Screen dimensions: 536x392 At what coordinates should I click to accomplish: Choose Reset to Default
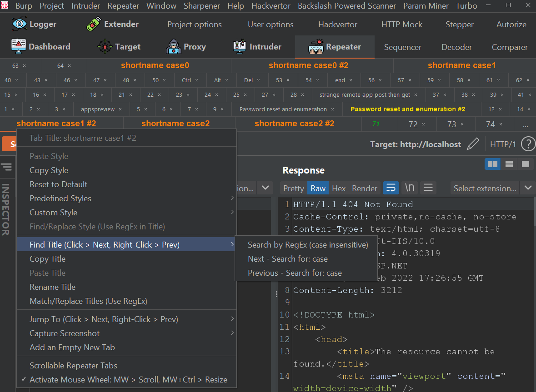(126, 184)
